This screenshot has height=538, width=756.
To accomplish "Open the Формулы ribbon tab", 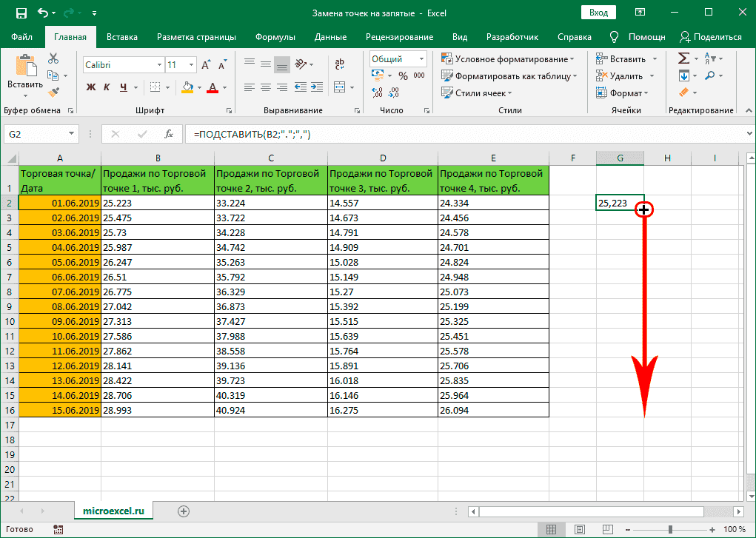I will pyautogui.click(x=275, y=37).
